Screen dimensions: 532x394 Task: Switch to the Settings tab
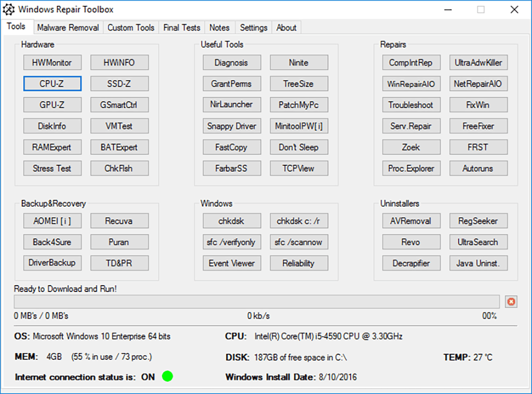[253, 28]
